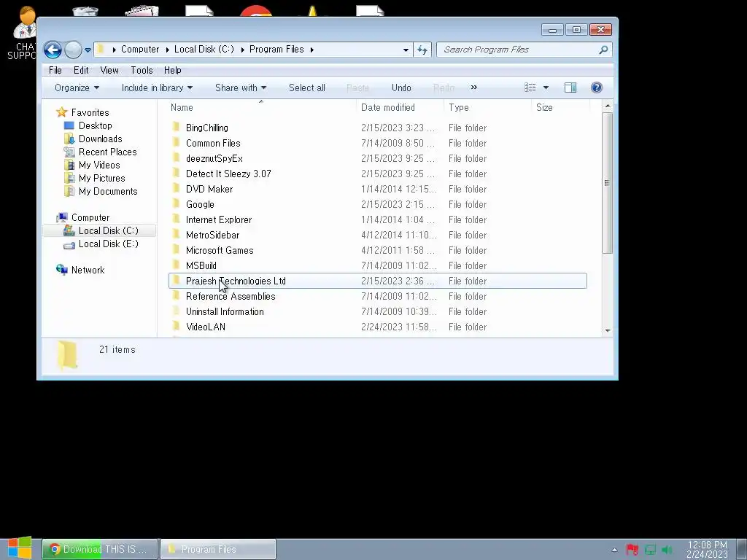Open My Pictures in sidebar

point(102,178)
